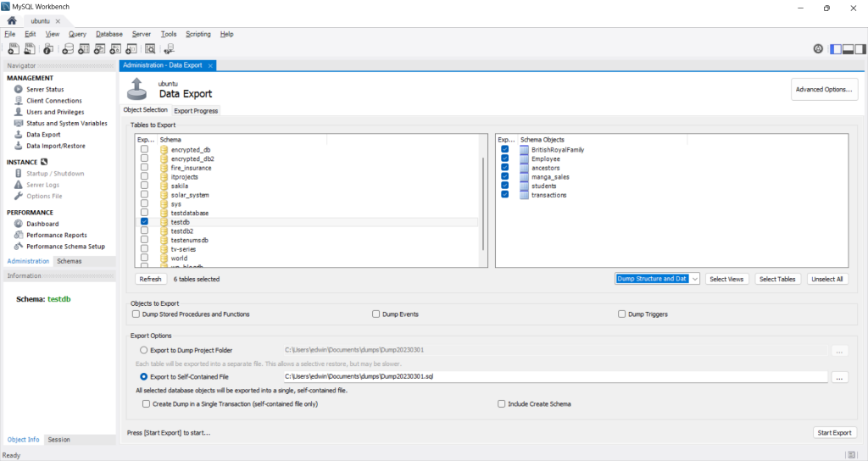Enable Dump Triggers checkbox

621,314
